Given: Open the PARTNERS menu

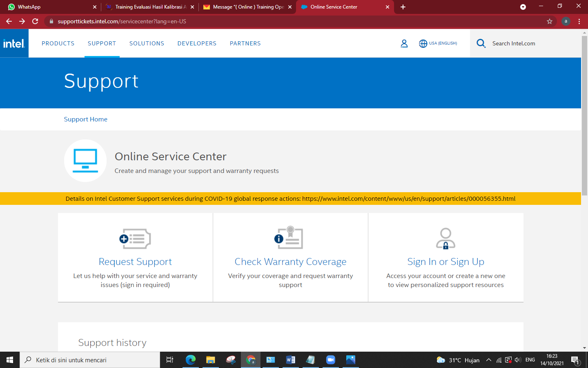Looking at the screenshot, I should [x=245, y=43].
